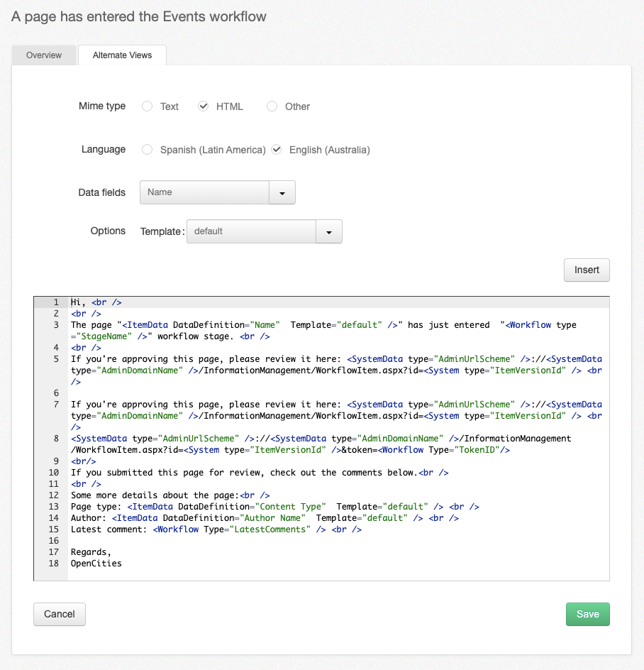The height and width of the screenshot is (670, 644).
Task: Cancel editing the template
Action: (x=59, y=614)
